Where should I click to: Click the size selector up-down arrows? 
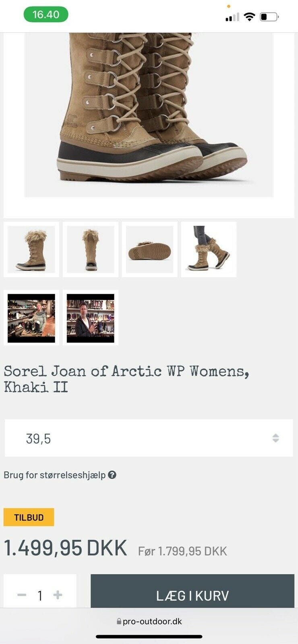coord(275,438)
